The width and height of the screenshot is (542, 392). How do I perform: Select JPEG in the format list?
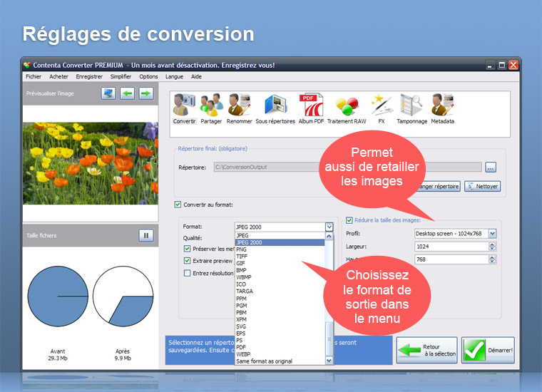[280, 235]
